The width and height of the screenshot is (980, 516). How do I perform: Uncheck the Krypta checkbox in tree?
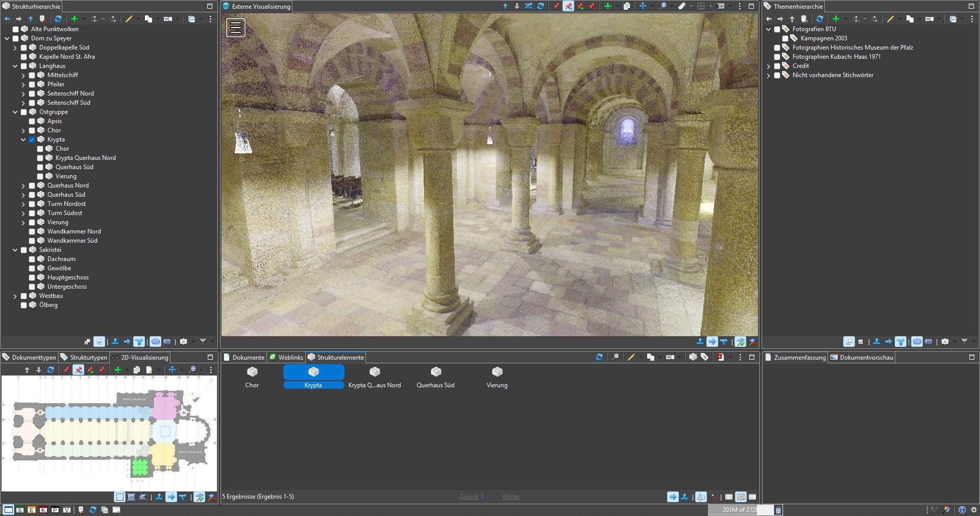point(32,139)
